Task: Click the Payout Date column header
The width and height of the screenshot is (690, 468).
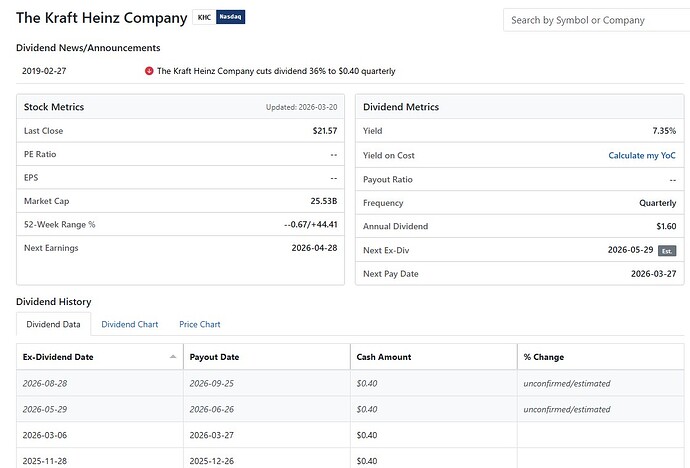Action: 214,357
